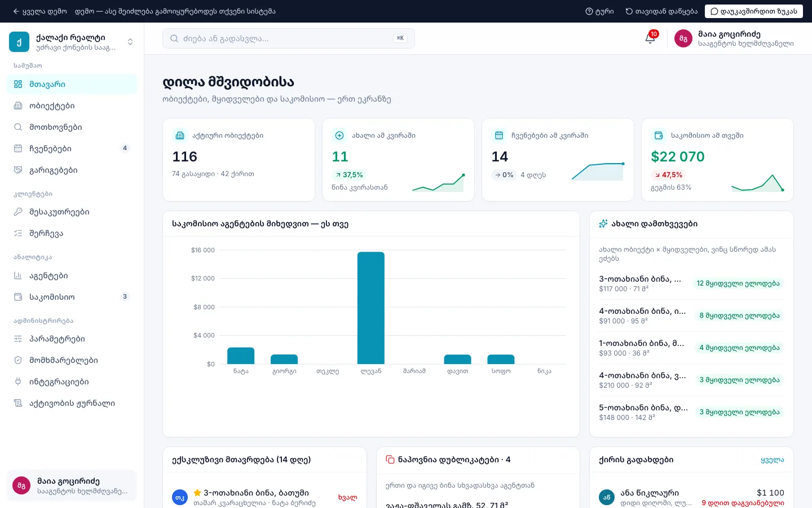Open ყველა link in ქირის გადახდები

[x=772, y=460]
